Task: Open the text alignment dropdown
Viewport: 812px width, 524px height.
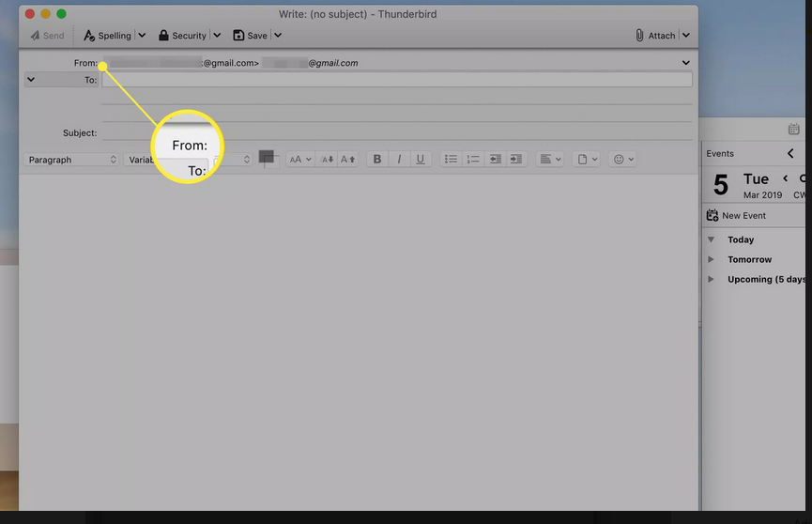Action: (550, 159)
